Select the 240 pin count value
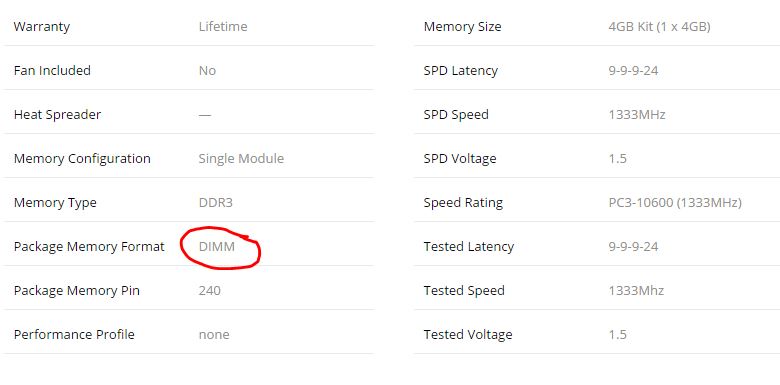780x385 pixels. click(209, 290)
